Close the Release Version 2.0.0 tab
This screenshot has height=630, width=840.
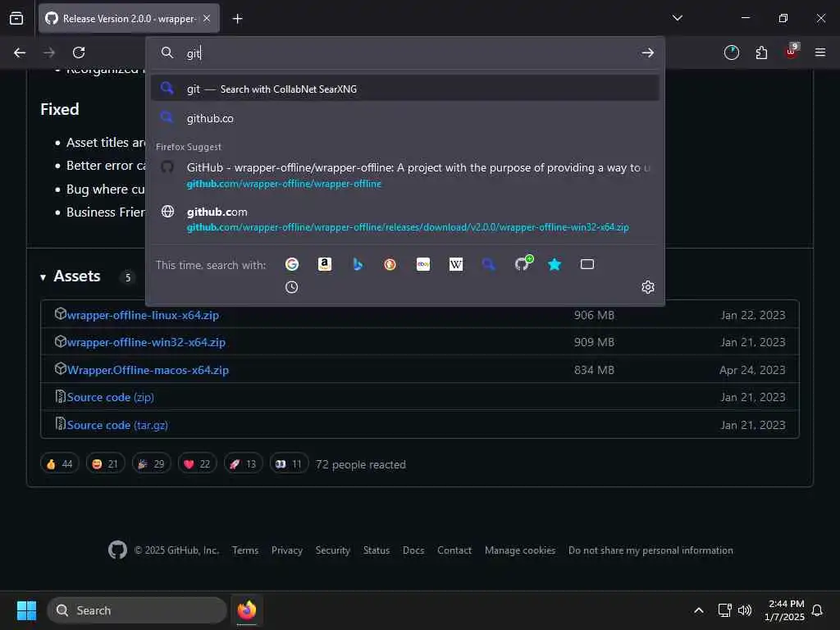click(207, 18)
